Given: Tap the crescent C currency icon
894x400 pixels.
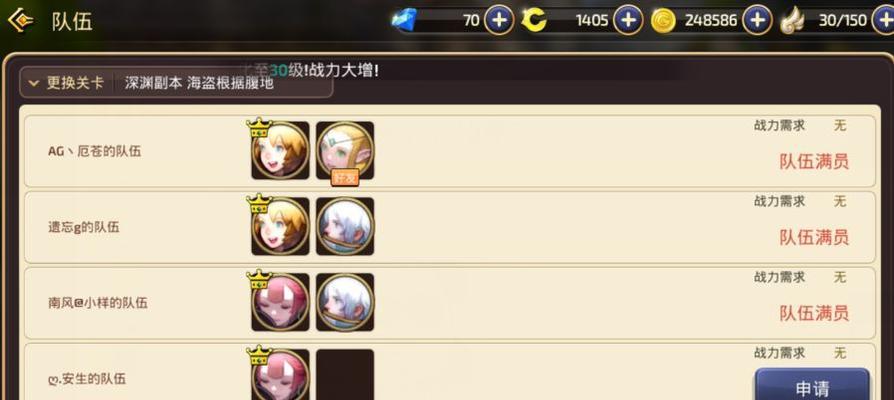Looking at the screenshot, I should (x=534, y=21).
